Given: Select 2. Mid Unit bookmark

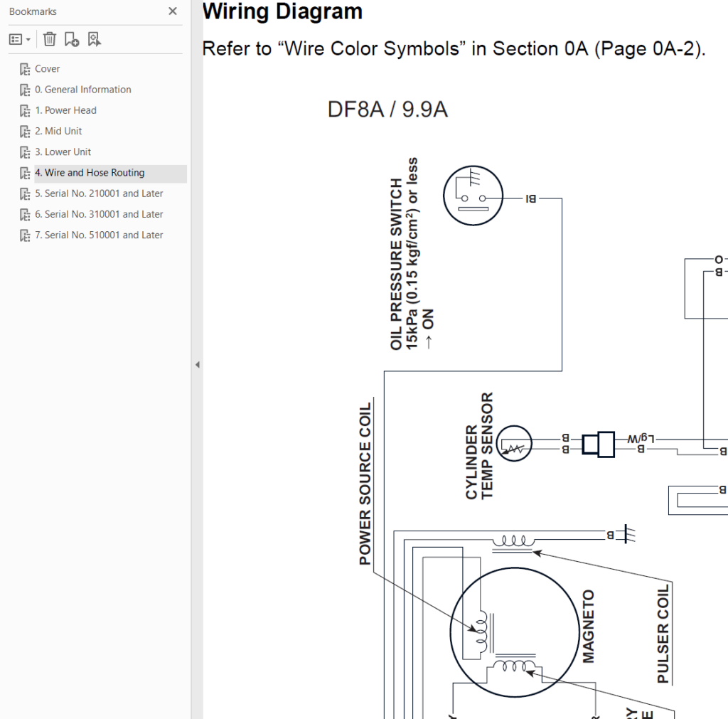Looking at the screenshot, I should click(58, 132).
